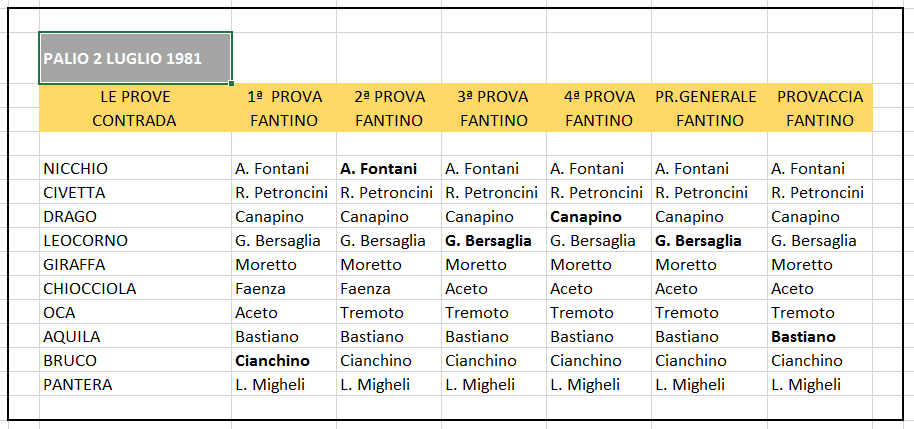Select the bold Cianchino cell in 1ª PROVA
914x429 pixels.
[x=284, y=360]
